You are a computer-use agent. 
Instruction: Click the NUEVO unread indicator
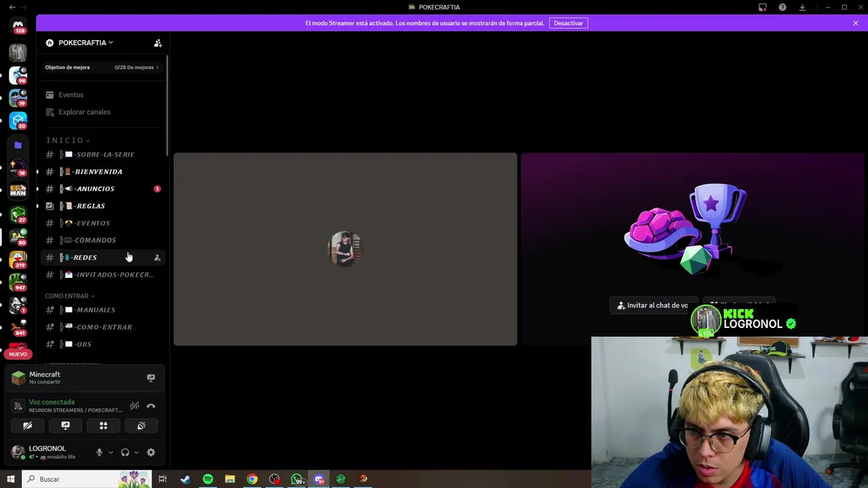point(18,354)
